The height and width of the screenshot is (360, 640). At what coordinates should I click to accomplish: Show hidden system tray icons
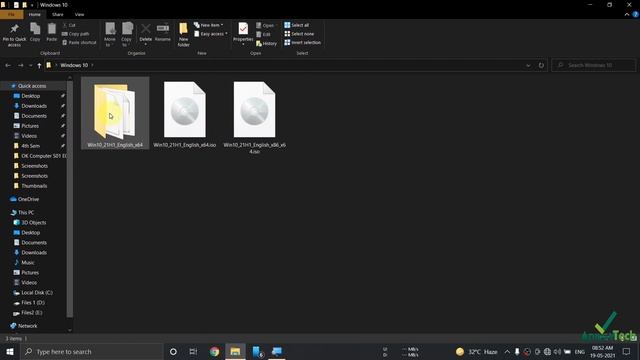(x=507, y=351)
